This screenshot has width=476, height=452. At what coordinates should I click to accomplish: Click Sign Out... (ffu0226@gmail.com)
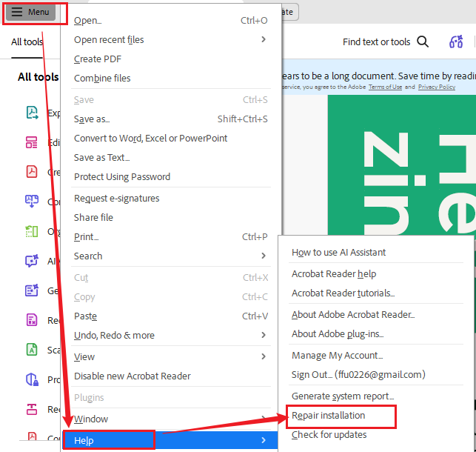click(376, 374)
